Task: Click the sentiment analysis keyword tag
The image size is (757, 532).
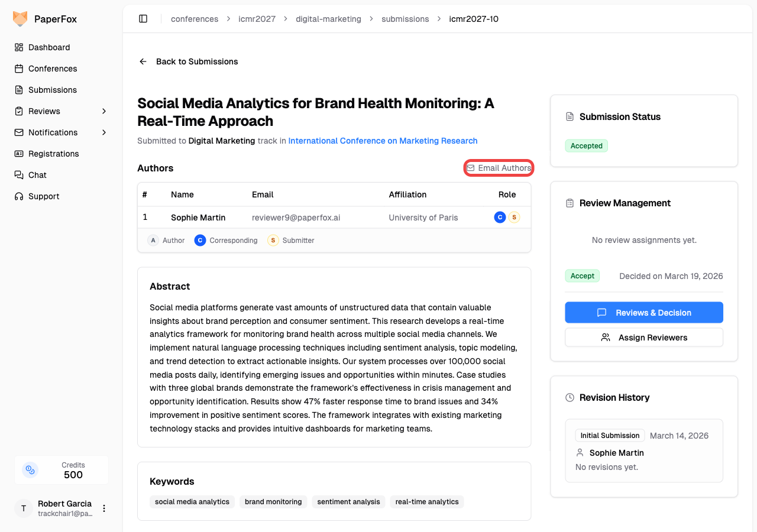Action: tap(348, 502)
